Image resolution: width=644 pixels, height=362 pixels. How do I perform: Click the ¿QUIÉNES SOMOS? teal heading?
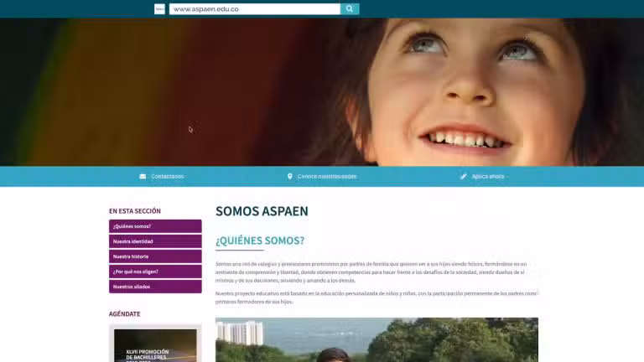pyautogui.click(x=260, y=241)
